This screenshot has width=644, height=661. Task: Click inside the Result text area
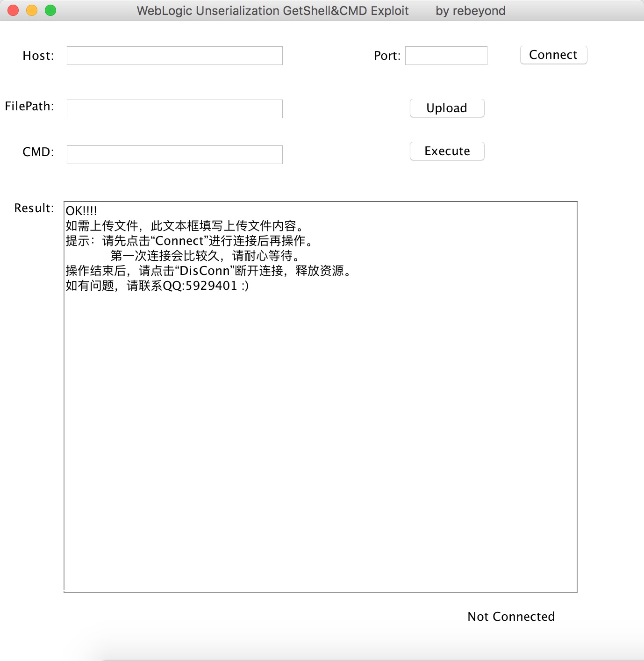click(321, 397)
